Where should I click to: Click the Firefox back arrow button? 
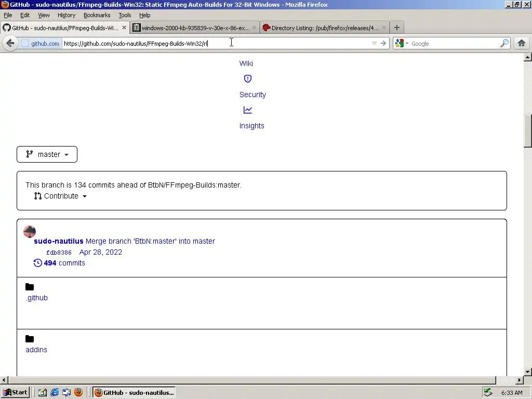click(x=10, y=44)
